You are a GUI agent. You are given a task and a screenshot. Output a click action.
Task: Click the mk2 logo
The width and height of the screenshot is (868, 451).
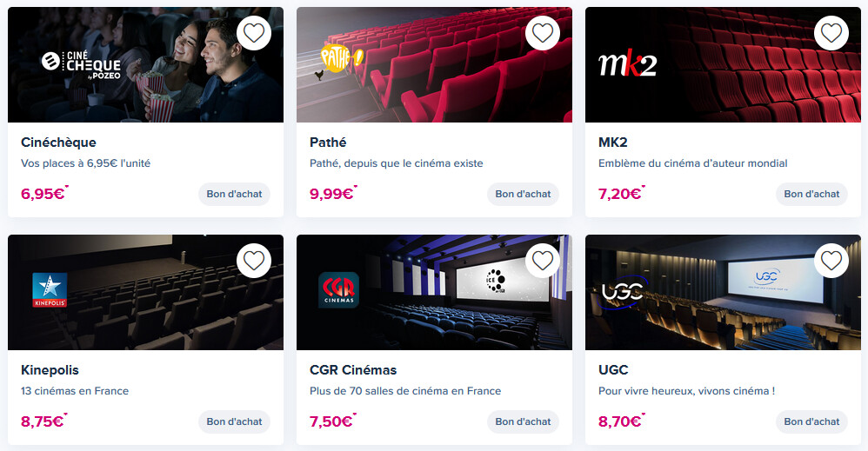627,64
